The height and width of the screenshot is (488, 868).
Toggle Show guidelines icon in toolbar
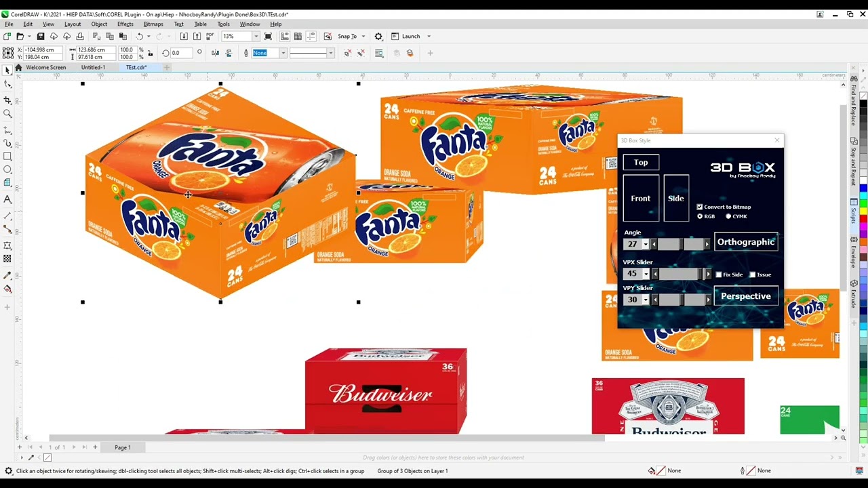pyautogui.click(x=311, y=37)
